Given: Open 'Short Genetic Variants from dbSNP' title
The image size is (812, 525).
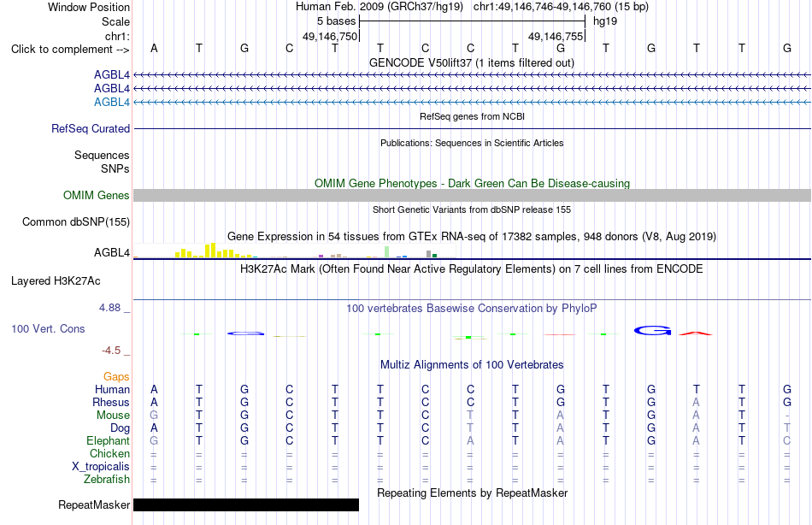Looking at the screenshot, I should 472,209.
